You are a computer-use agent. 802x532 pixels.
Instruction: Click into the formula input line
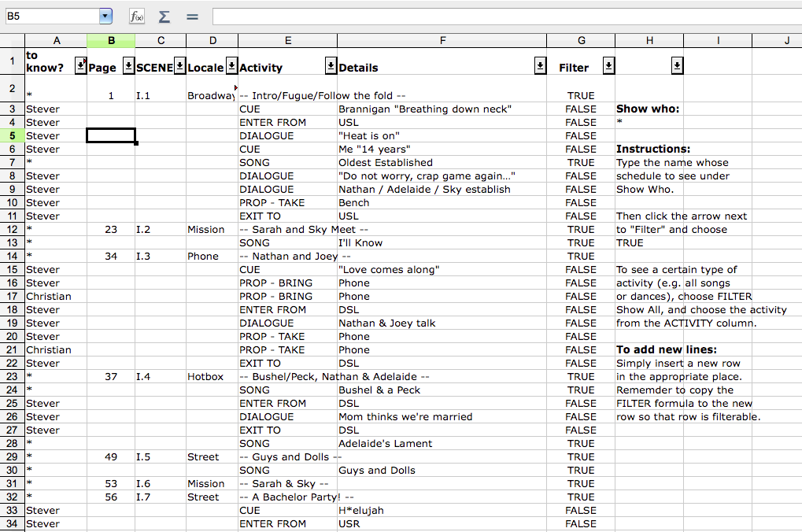507,17
